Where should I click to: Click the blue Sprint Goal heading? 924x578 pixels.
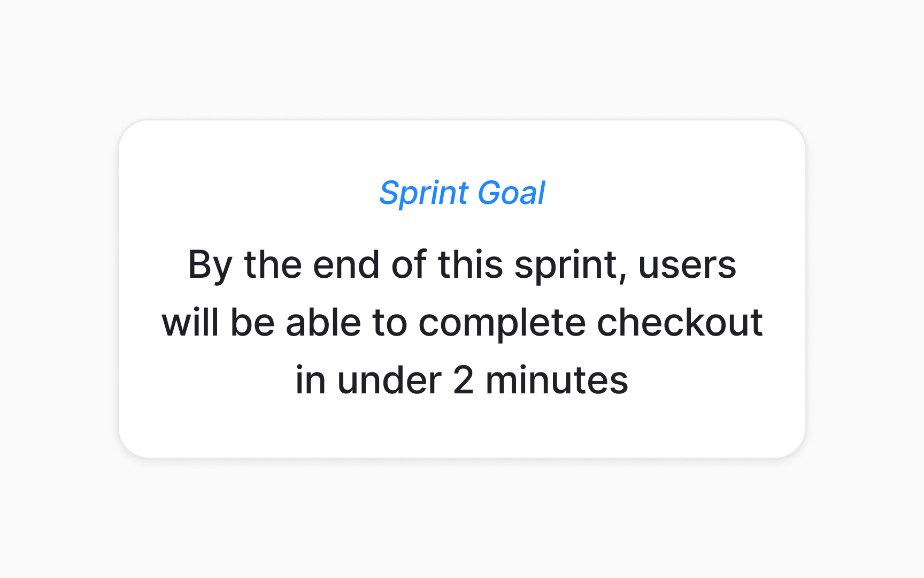462,193
